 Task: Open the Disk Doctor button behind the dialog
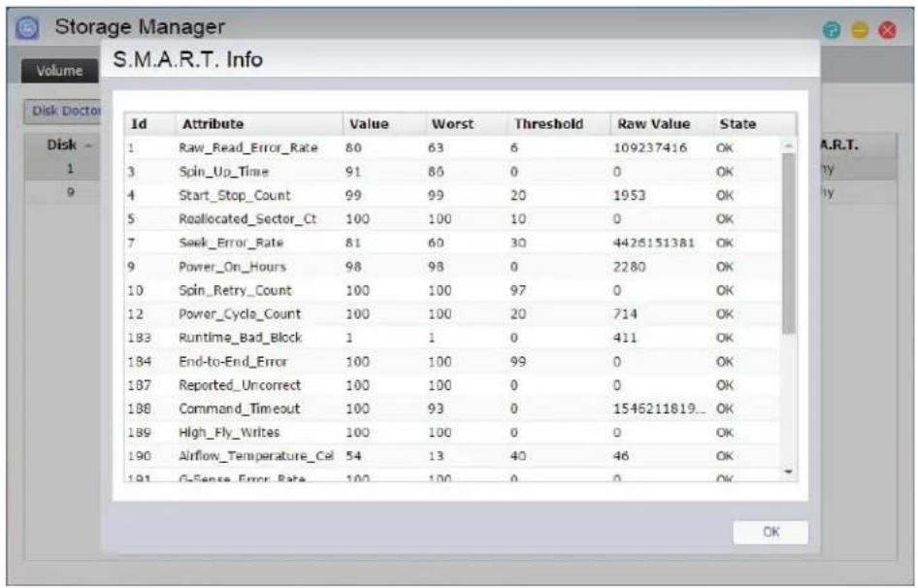click(x=63, y=111)
